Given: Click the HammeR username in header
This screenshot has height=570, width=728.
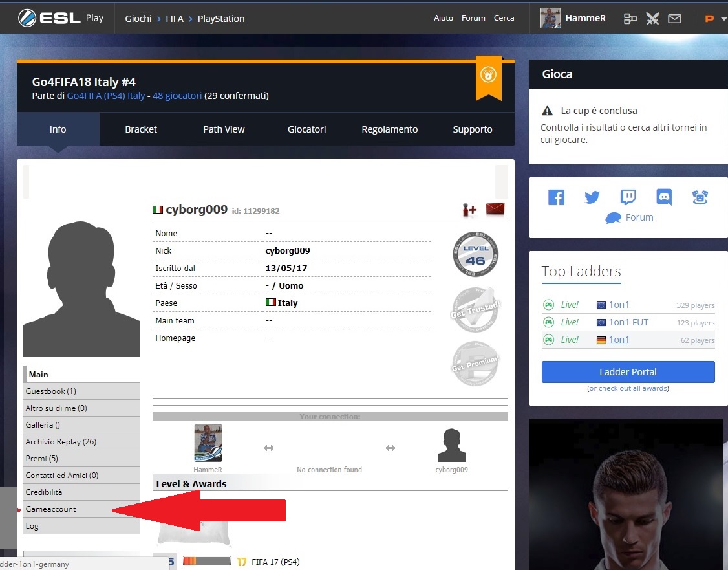Looking at the screenshot, I should pos(586,18).
